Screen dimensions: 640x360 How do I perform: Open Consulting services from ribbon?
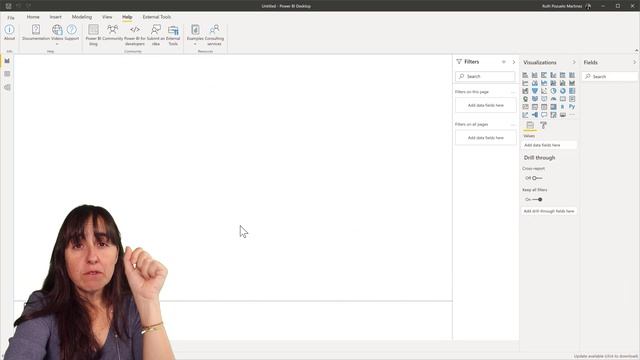(x=214, y=35)
